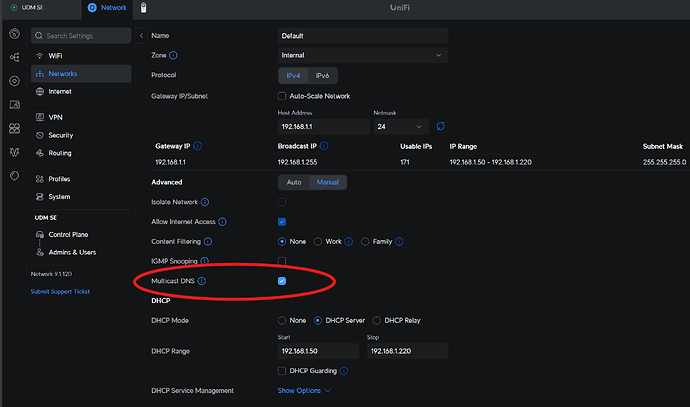
Task: Click Submit Support Ticket link
Action: (x=60, y=291)
